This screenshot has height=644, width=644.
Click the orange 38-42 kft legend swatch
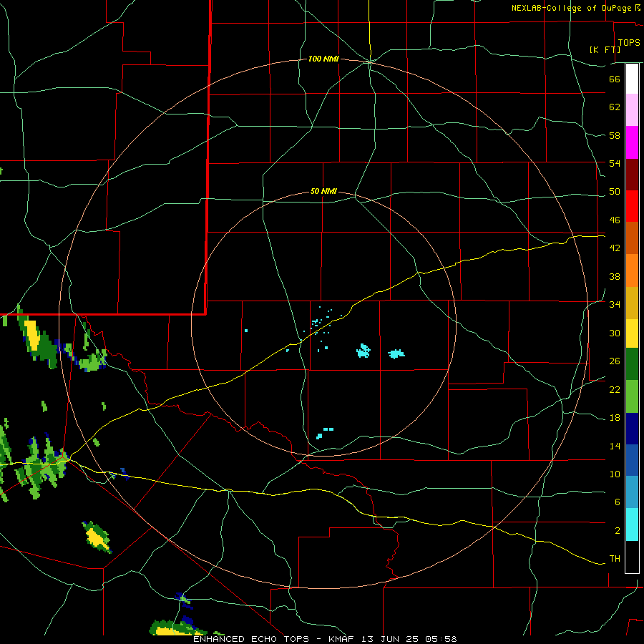click(x=632, y=270)
